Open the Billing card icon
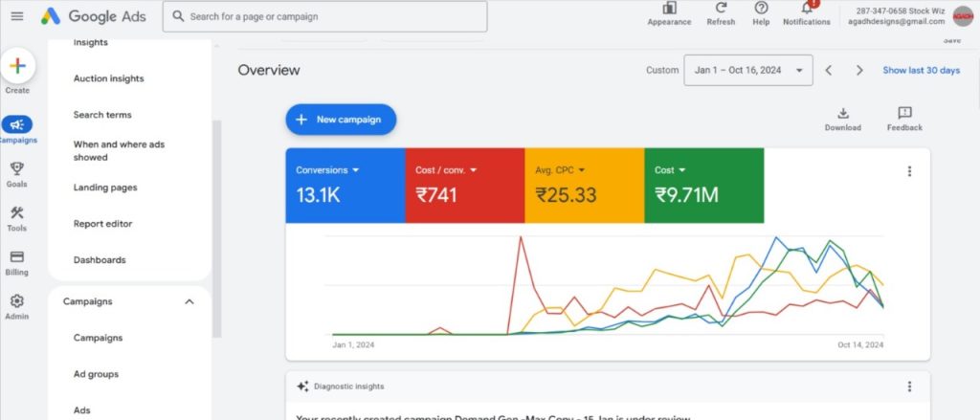980x420 pixels. click(x=17, y=256)
